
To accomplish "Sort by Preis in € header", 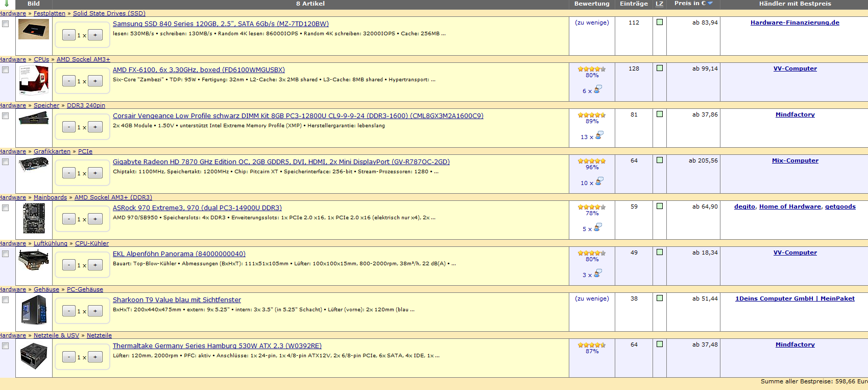I will 690,4.
